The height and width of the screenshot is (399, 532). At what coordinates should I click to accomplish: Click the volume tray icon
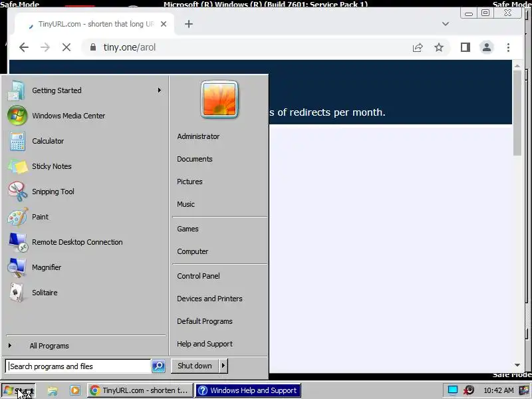click(x=469, y=390)
